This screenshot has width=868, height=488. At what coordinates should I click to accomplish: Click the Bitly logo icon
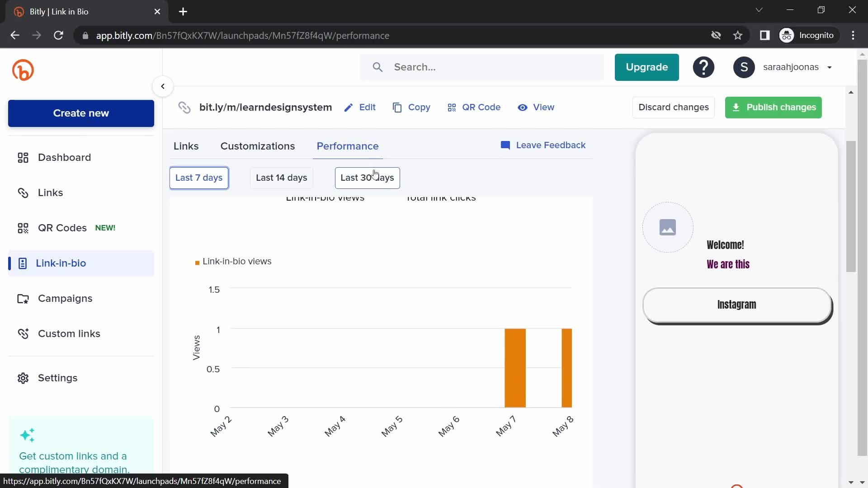(23, 70)
